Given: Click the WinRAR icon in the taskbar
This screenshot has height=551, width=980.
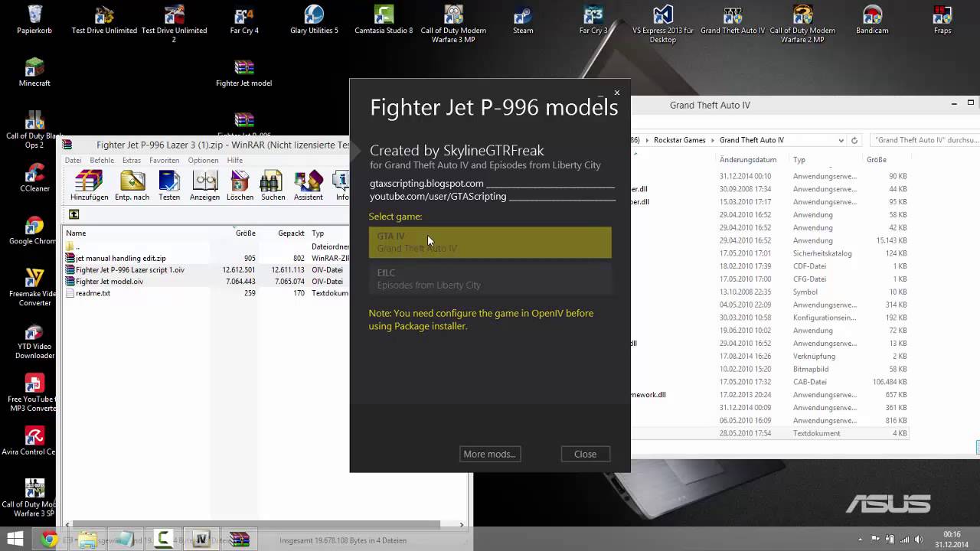Looking at the screenshot, I should 240,540.
